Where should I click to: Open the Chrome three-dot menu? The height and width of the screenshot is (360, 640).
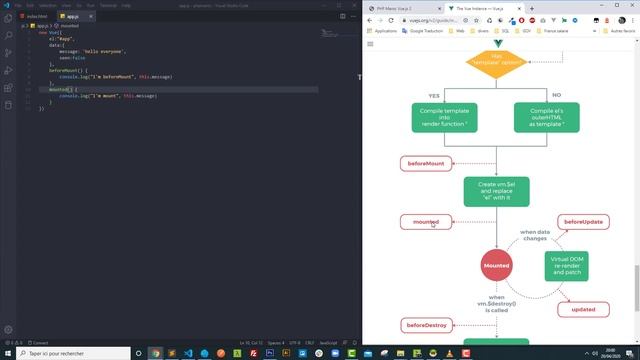pyautogui.click(x=633, y=20)
